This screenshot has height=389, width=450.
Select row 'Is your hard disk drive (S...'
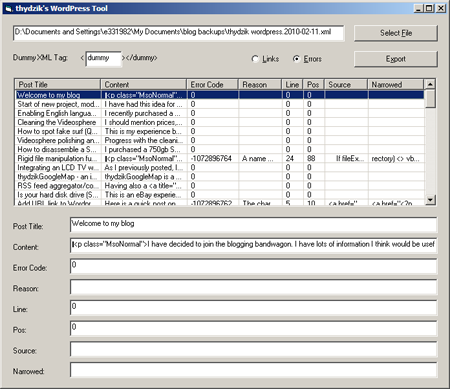coord(220,195)
